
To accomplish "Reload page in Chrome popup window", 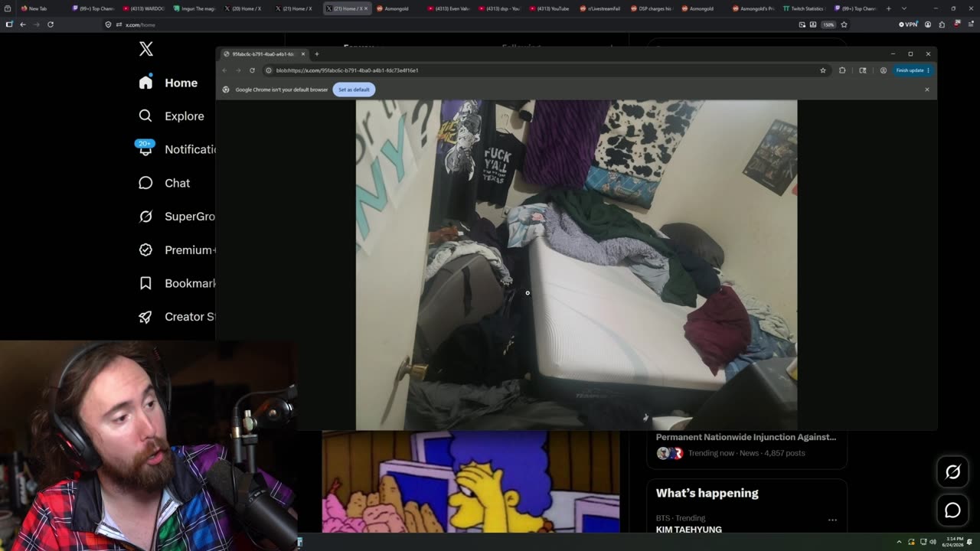I will (x=252, y=70).
